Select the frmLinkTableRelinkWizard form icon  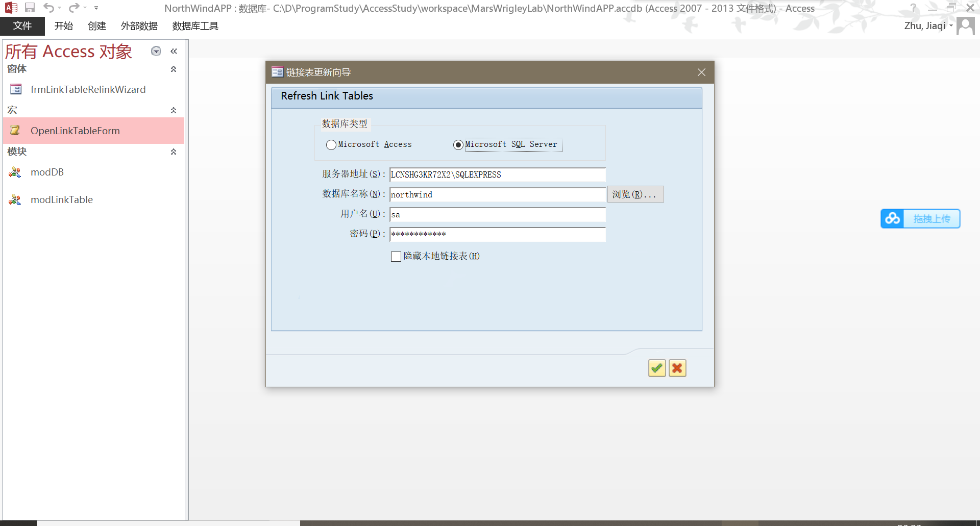point(16,89)
